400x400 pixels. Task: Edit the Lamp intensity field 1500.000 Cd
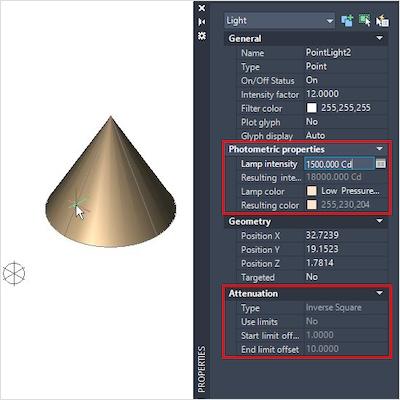(339, 164)
